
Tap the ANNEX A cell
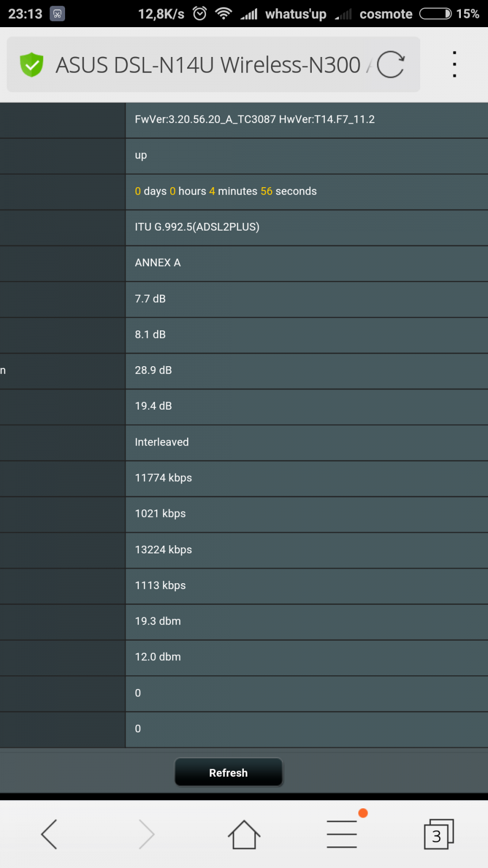pyautogui.click(x=307, y=263)
